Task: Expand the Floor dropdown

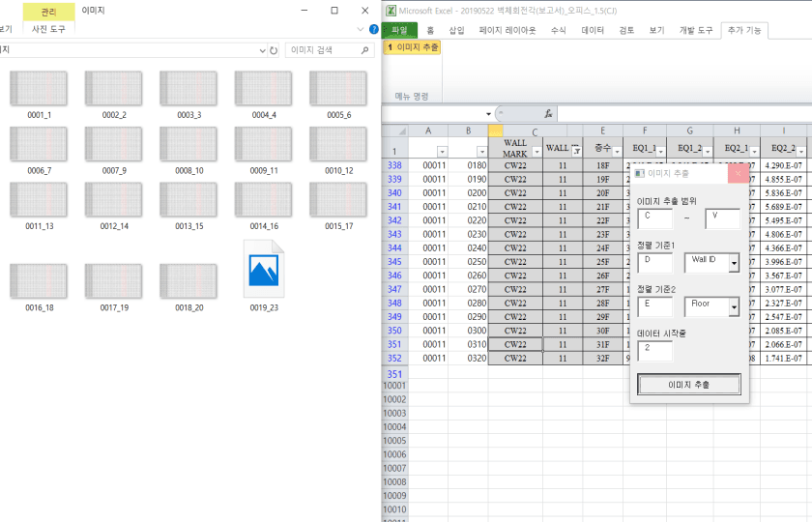Action: (x=734, y=307)
